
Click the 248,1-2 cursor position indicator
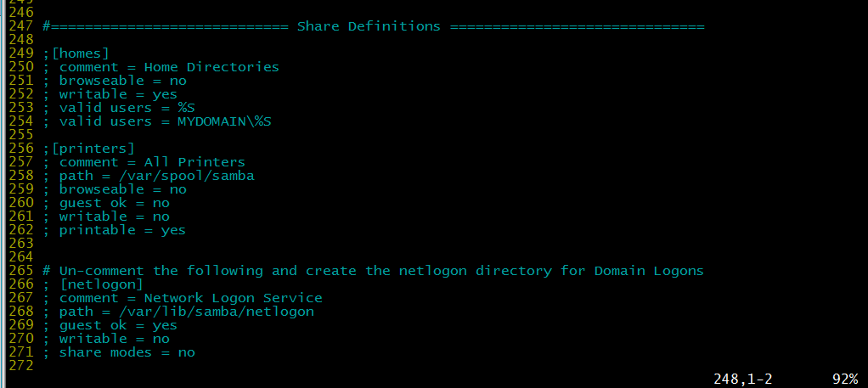coord(743,380)
